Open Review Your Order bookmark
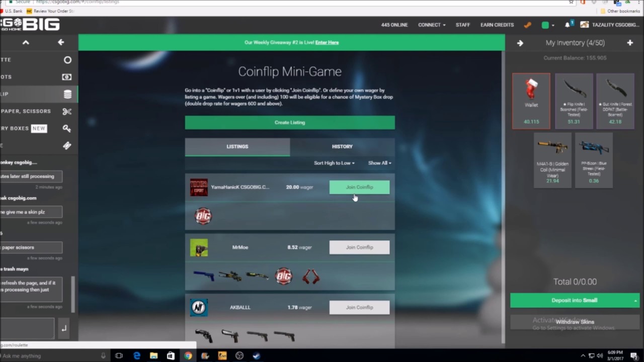The image size is (644, 362). click(x=50, y=11)
